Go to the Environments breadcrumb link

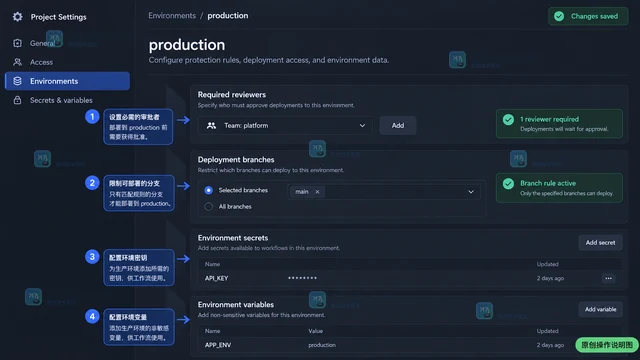click(172, 16)
